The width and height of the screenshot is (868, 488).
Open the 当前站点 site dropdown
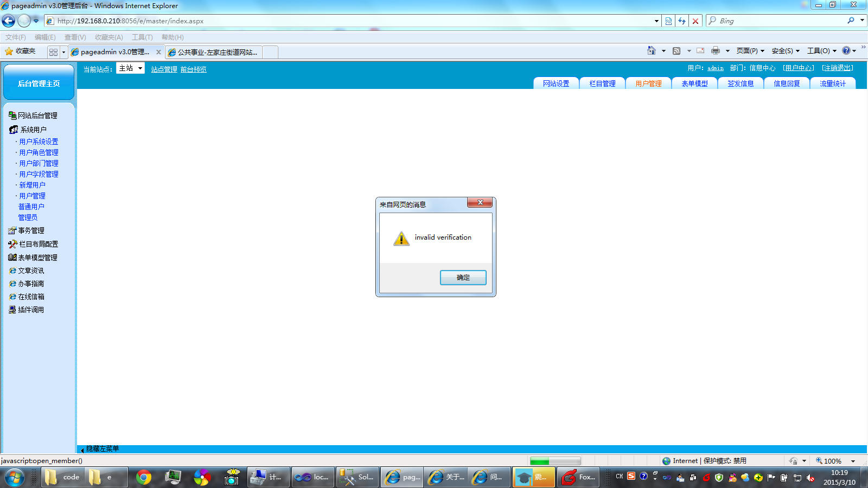(131, 68)
